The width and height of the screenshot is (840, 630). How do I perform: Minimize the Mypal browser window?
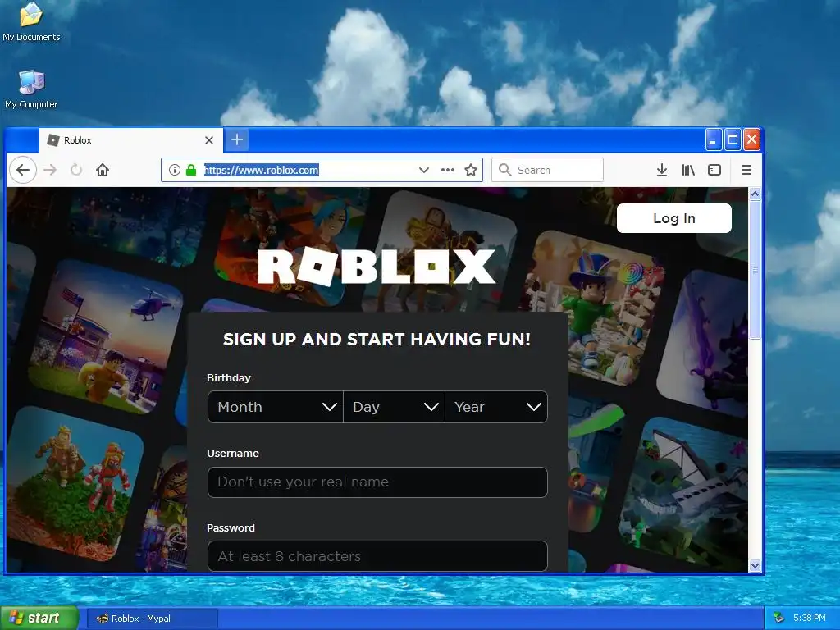[713, 139]
